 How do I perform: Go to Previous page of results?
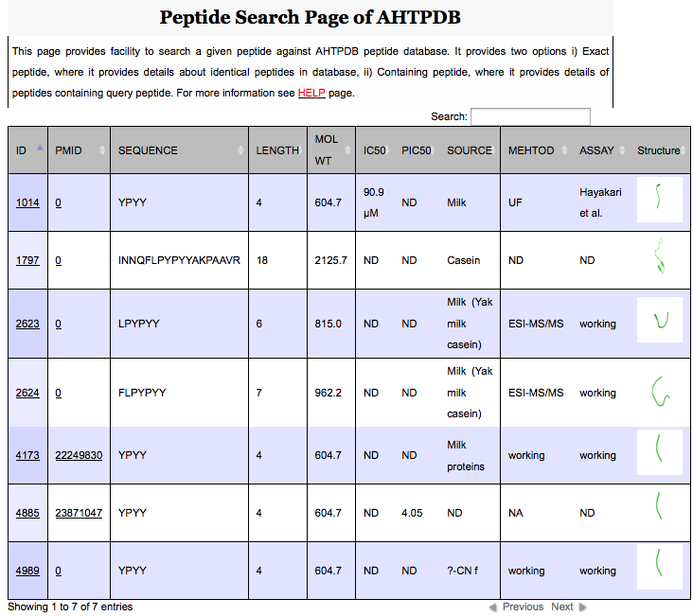click(x=517, y=607)
